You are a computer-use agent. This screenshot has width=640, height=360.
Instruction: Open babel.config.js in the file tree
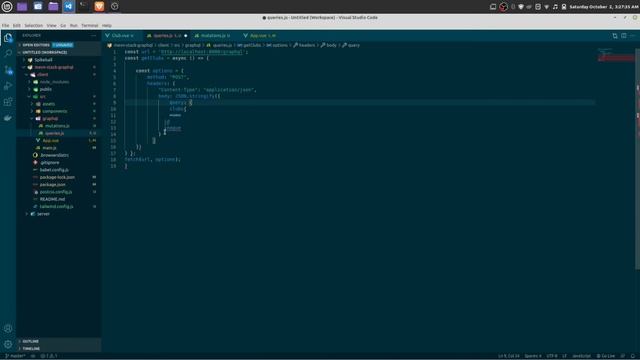[x=58, y=170]
